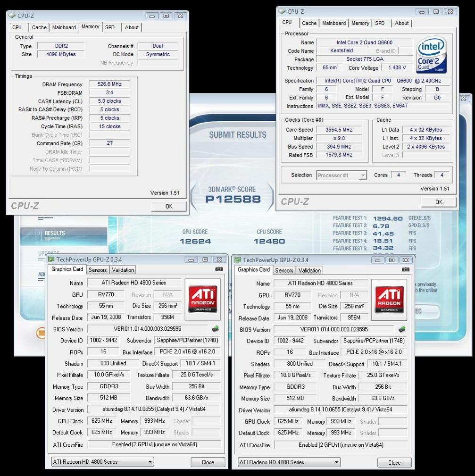Click the Close button in the left GPU-Z window
Image resolution: width=475 pixels, height=476 pixels.
coord(208,462)
